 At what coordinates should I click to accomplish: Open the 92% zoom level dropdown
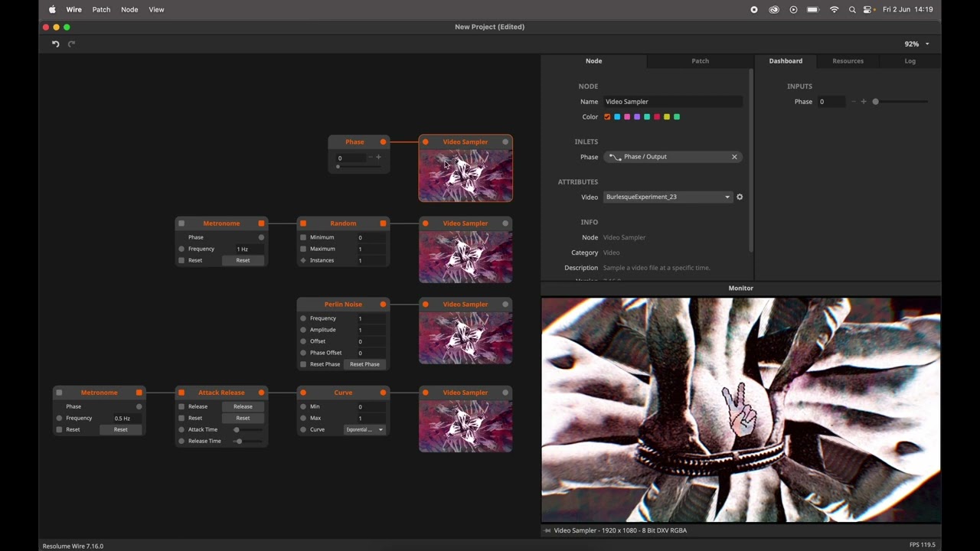(916, 44)
